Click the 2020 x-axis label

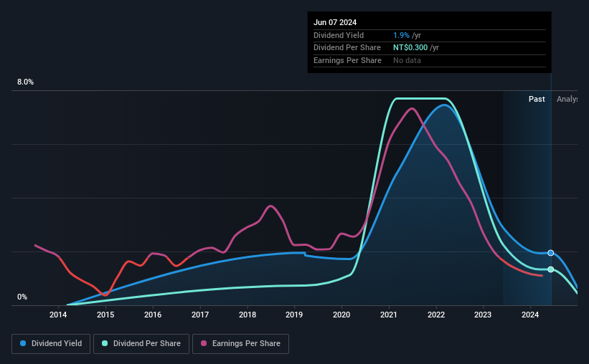pyautogui.click(x=341, y=315)
